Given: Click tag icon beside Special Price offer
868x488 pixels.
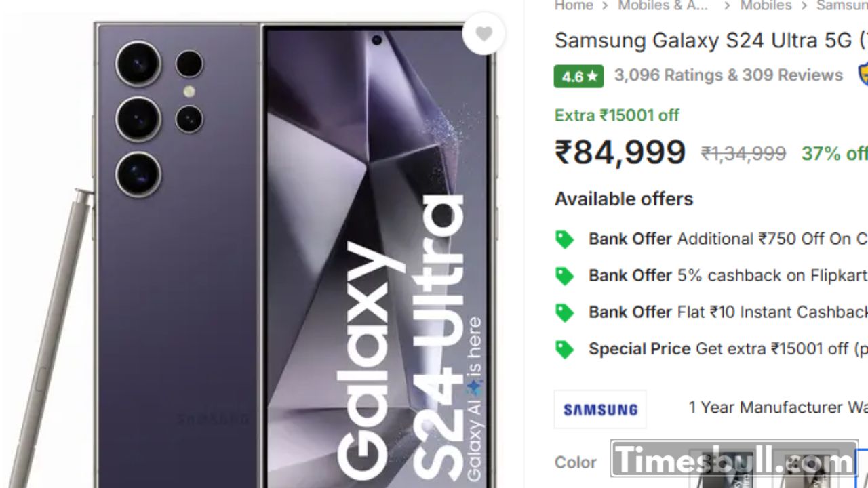Looking at the screenshot, I should tap(564, 349).
